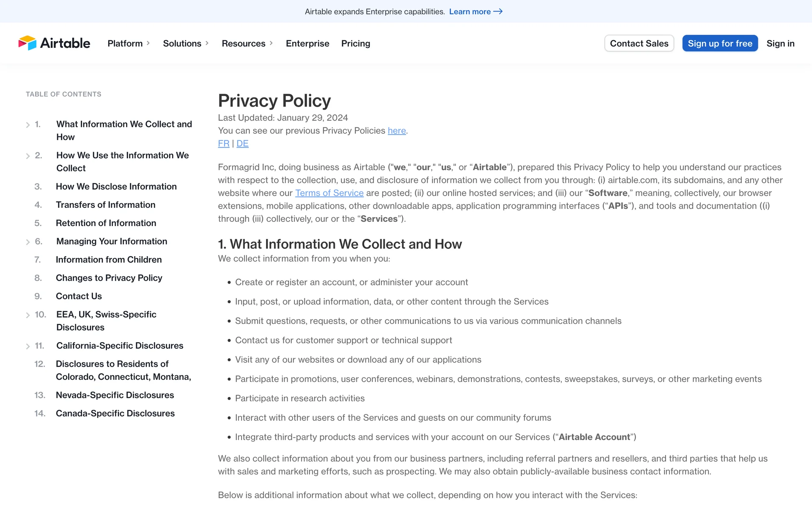Switch to the FR language version
The width and height of the screenshot is (812, 508).
click(223, 144)
